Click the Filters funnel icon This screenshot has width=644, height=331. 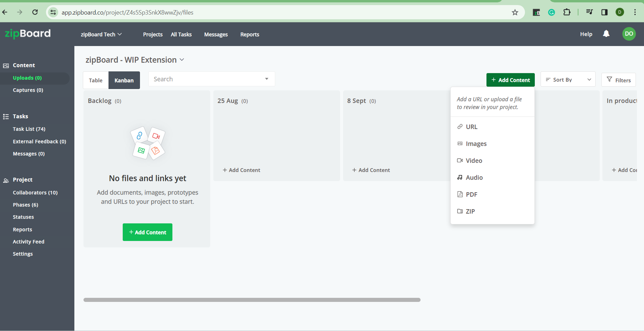tap(610, 80)
